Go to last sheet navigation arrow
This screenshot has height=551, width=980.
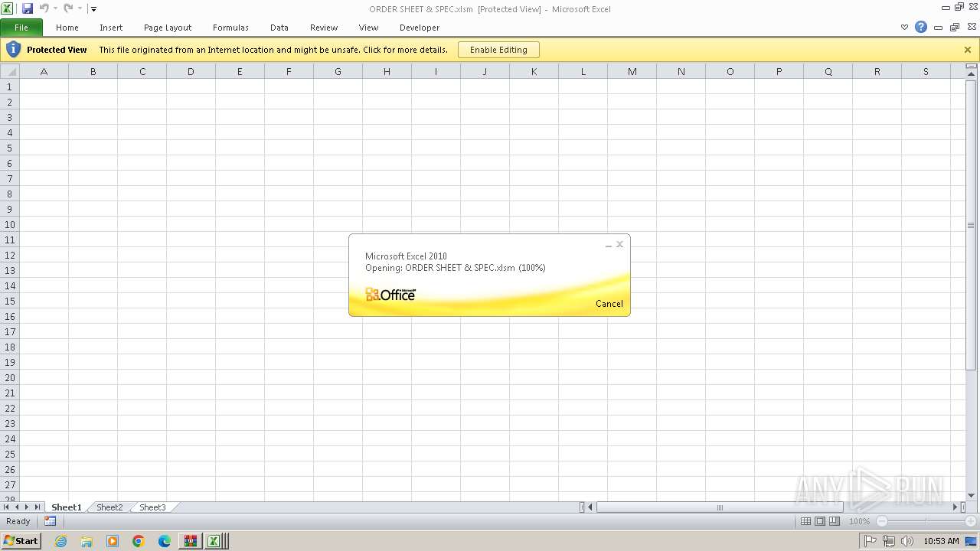pos(37,507)
